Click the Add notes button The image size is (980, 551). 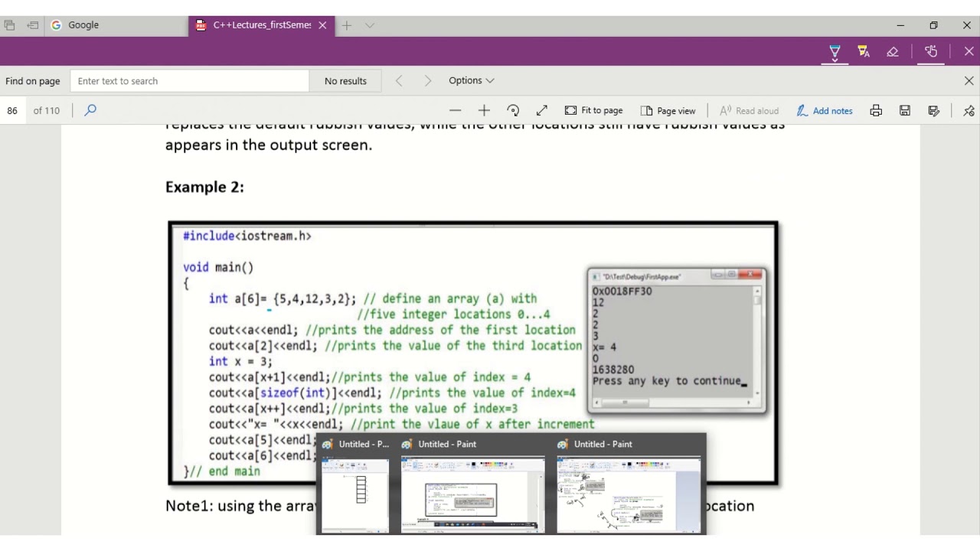tap(825, 110)
